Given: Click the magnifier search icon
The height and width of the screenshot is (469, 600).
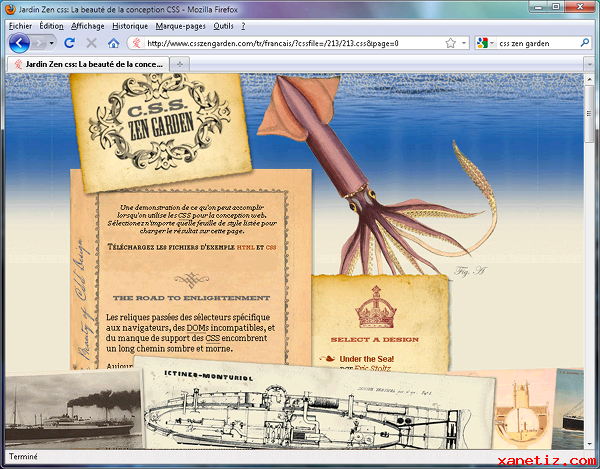Looking at the screenshot, I should pos(584,43).
